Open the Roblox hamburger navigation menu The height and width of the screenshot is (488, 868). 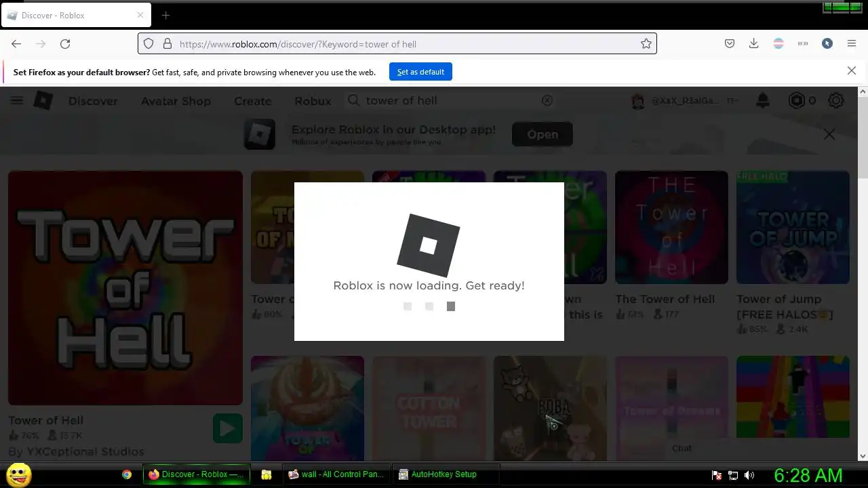coord(16,100)
